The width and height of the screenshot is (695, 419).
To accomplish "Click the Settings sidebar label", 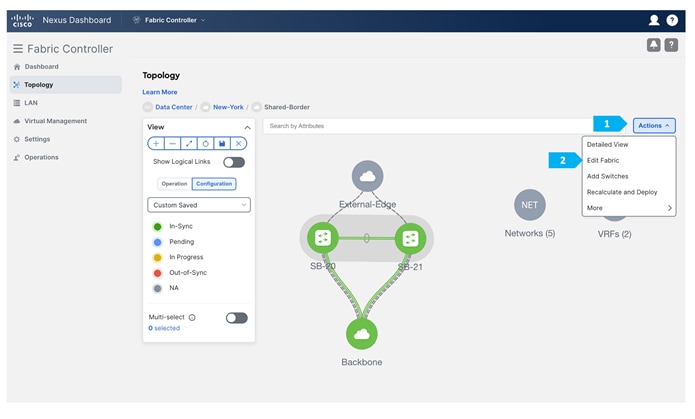I will [x=37, y=139].
